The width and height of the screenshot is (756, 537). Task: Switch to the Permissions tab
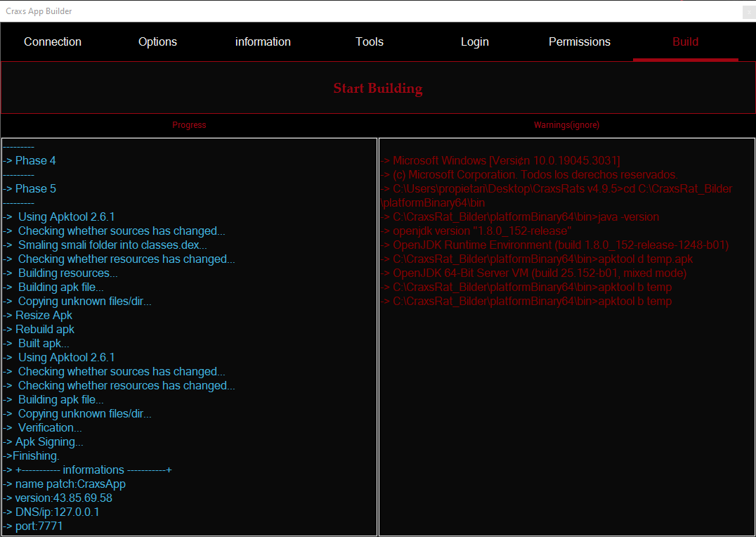pyautogui.click(x=580, y=42)
